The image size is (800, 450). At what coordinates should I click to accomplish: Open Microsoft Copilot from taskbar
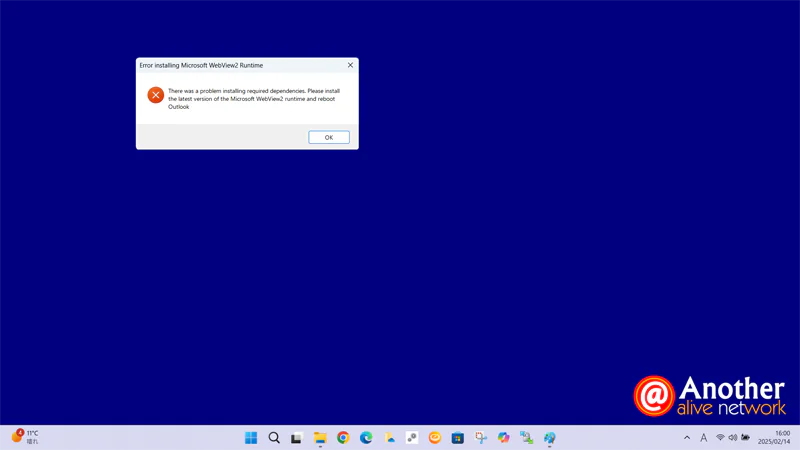point(504,438)
